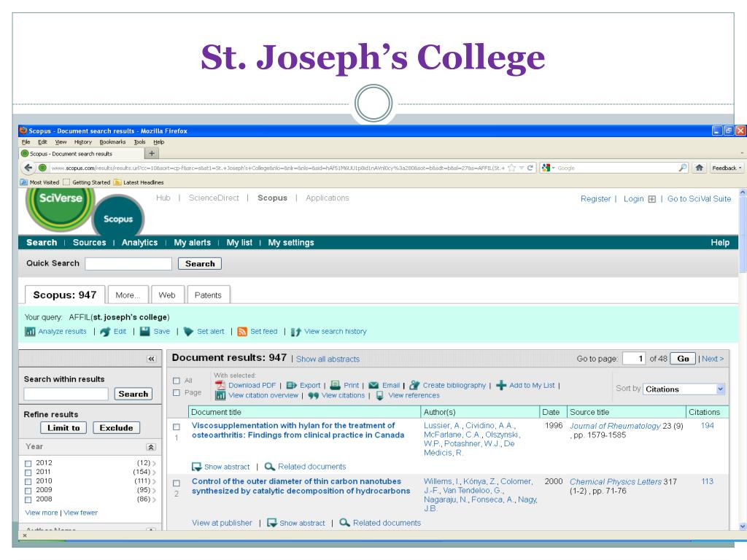747x560 pixels.
Task: Switch to the Web results tab
Action: coord(167,295)
